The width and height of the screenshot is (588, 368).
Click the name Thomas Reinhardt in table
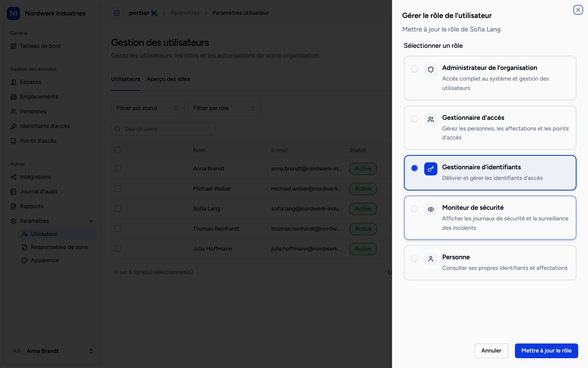pyautogui.click(x=216, y=229)
